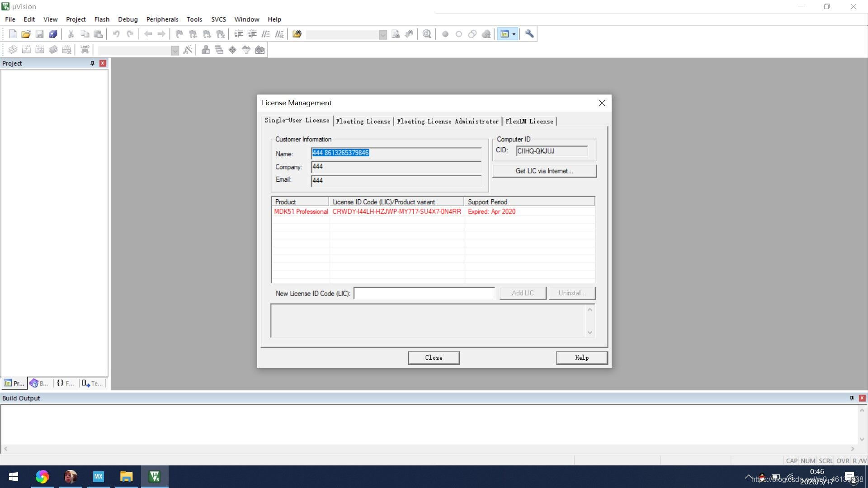The height and width of the screenshot is (488, 868).
Task: Expand the find text combo box
Action: click(383, 35)
